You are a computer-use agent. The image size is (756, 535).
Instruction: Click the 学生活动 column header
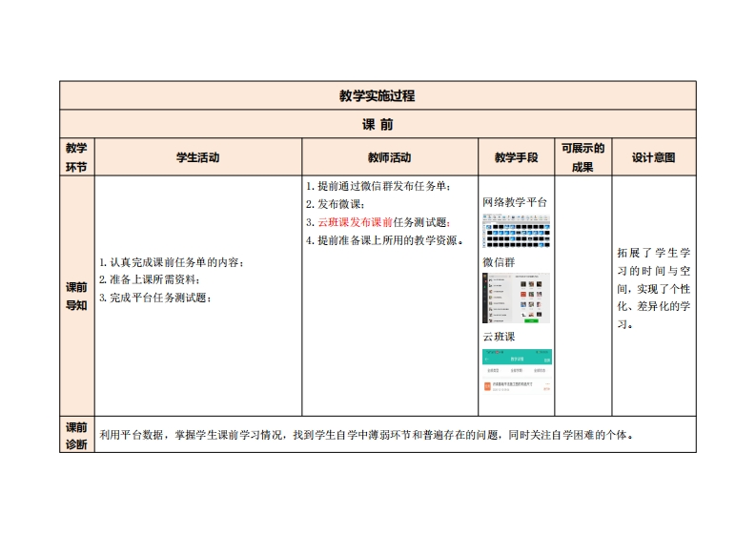pyautogui.click(x=198, y=157)
